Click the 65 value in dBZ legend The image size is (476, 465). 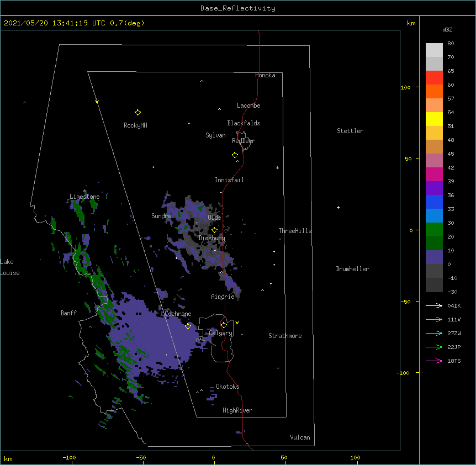pos(451,71)
